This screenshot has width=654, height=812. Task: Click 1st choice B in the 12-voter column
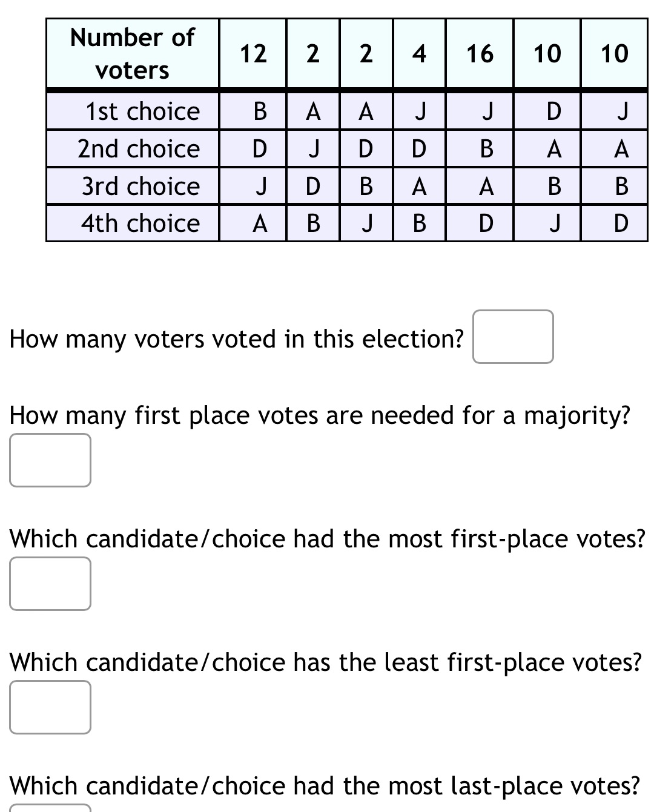tap(259, 111)
